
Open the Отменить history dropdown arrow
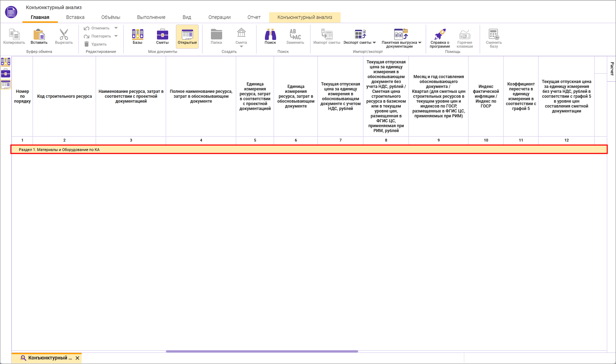(116, 28)
